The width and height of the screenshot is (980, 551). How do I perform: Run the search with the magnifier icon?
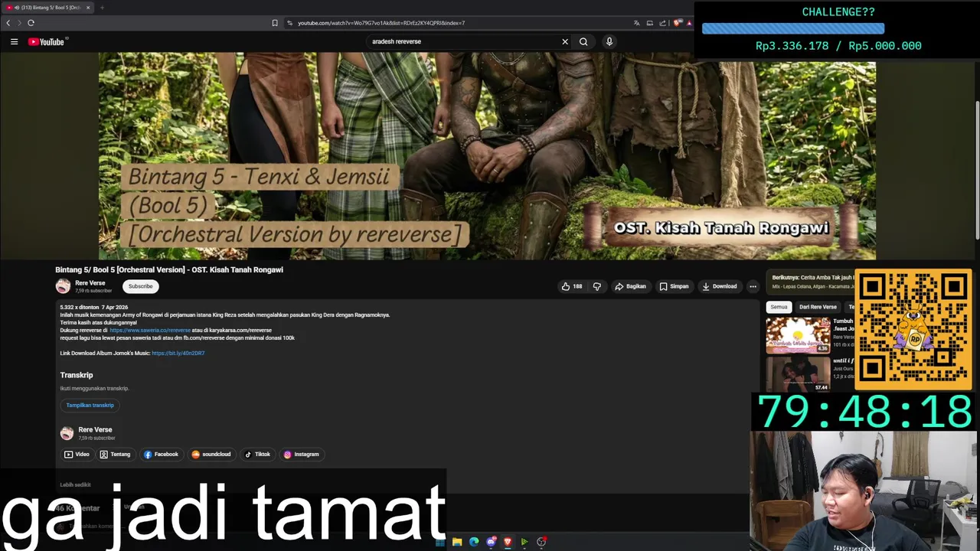tap(583, 41)
